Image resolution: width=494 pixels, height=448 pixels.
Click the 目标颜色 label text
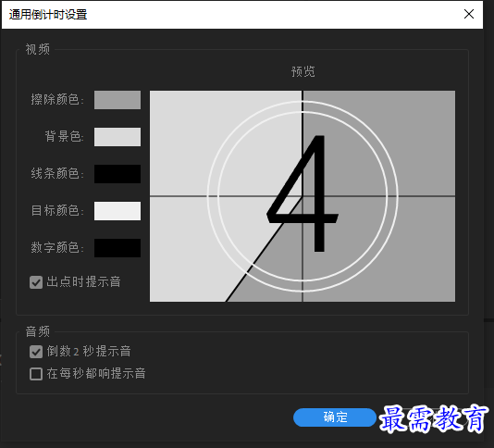click(57, 210)
